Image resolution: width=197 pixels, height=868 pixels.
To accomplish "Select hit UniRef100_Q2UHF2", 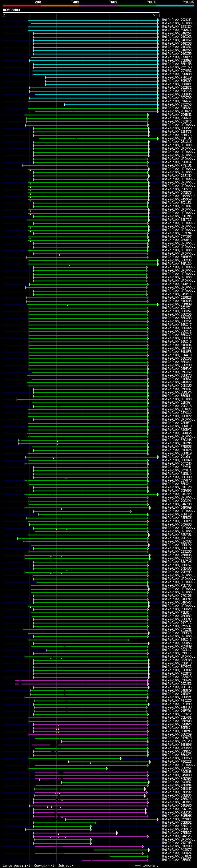I will pyautogui.click(x=177, y=423).
